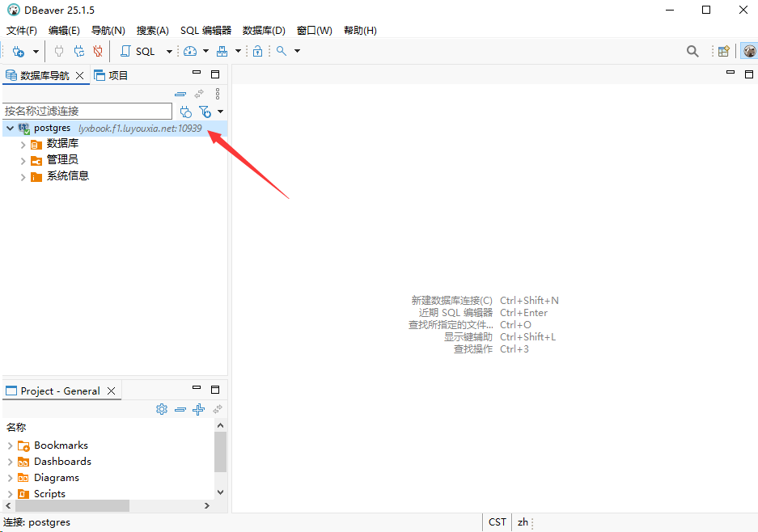Screen dimensions: 758x532
Task: Expand the Bookmarks folder
Action: tap(11, 445)
